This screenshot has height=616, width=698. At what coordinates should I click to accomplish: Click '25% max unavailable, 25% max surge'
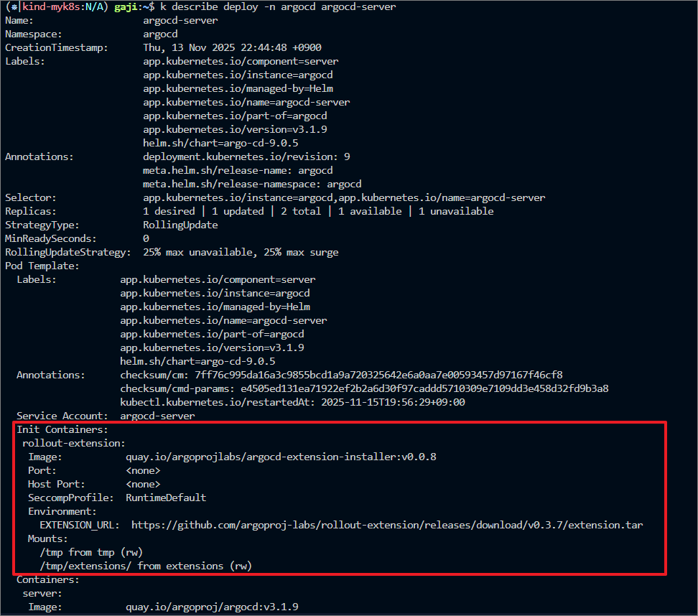(x=241, y=253)
